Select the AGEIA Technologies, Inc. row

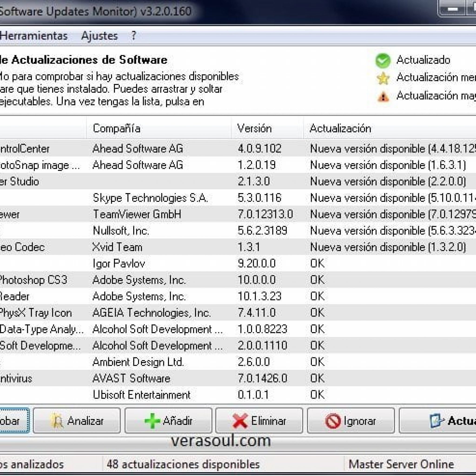[x=238, y=313]
